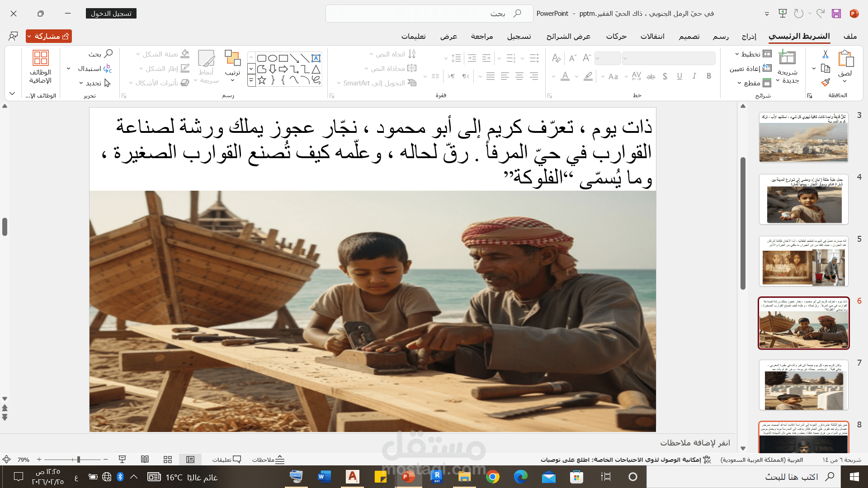
Task: Click the Share (مشاركة) button
Action: click(49, 36)
